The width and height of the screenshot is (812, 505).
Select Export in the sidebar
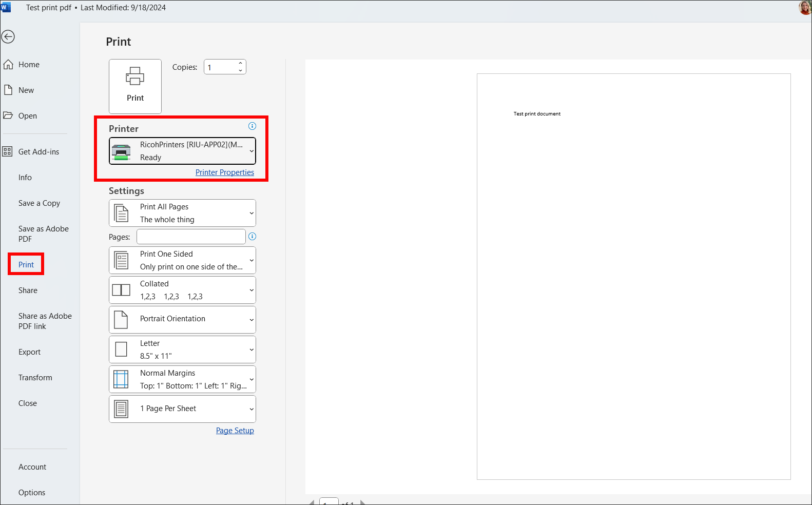coord(29,352)
